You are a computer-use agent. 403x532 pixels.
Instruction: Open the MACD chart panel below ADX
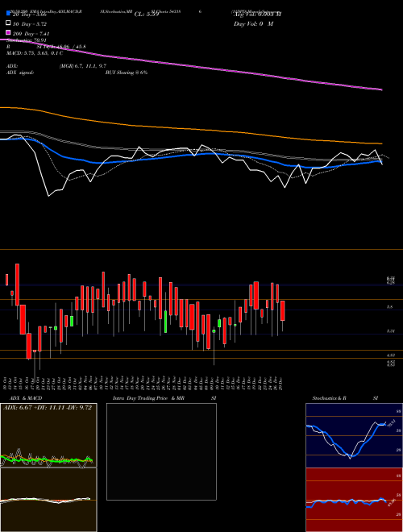pos(48,500)
